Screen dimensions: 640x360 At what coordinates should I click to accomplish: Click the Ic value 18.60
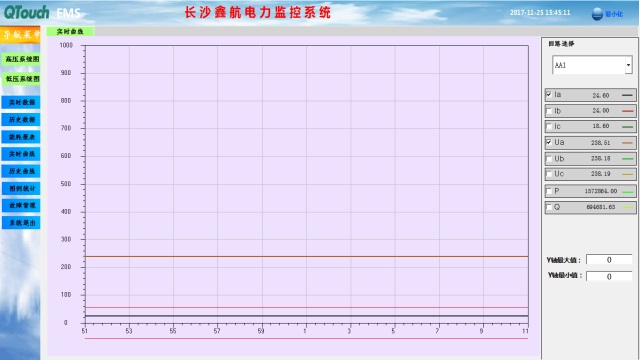pyautogui.click(x=601, y=126)
